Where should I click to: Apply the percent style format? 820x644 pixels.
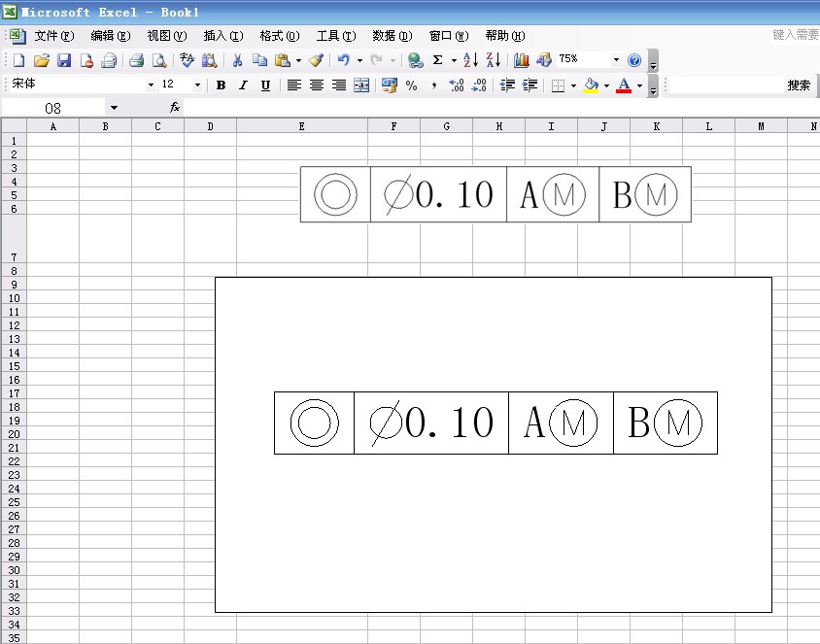(x=412, y=85)
